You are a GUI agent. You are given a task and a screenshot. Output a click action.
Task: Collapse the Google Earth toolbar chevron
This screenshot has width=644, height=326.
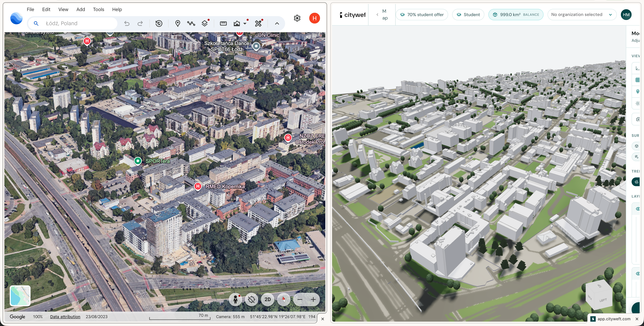pyautogui.click(x=277, y=24)
